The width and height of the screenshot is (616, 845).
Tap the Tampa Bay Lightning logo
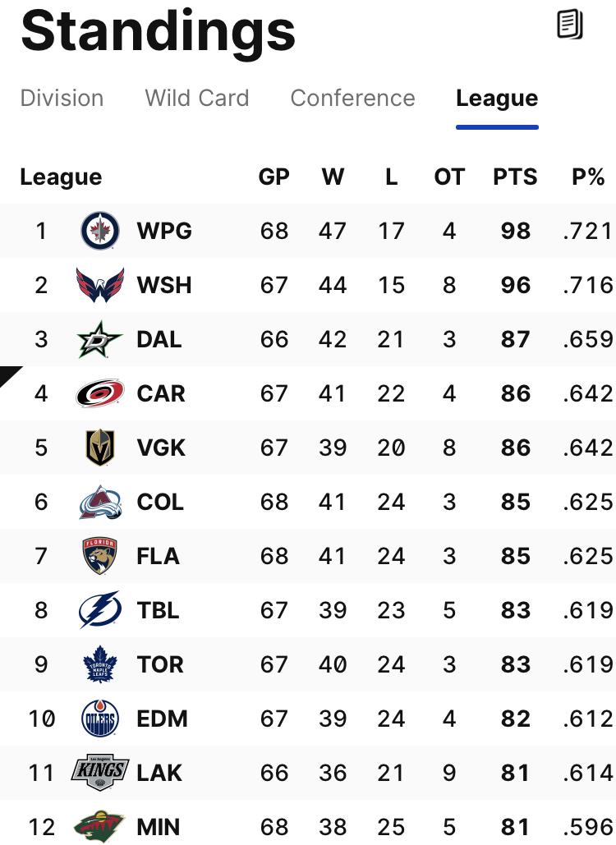coord(99,610)
